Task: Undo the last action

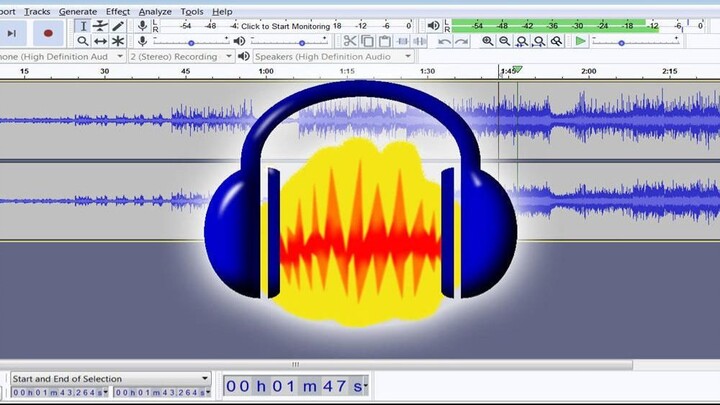Action: coord(444,42)
